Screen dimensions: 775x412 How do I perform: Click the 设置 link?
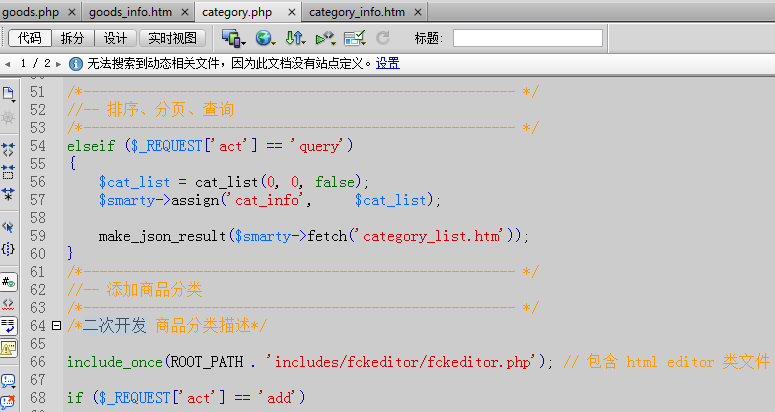click(x=388, y=63)
